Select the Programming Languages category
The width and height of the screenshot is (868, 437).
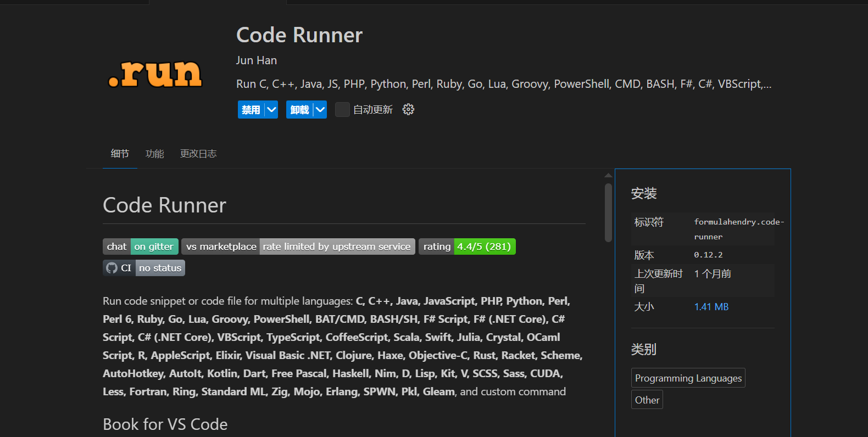pos(688,378)
